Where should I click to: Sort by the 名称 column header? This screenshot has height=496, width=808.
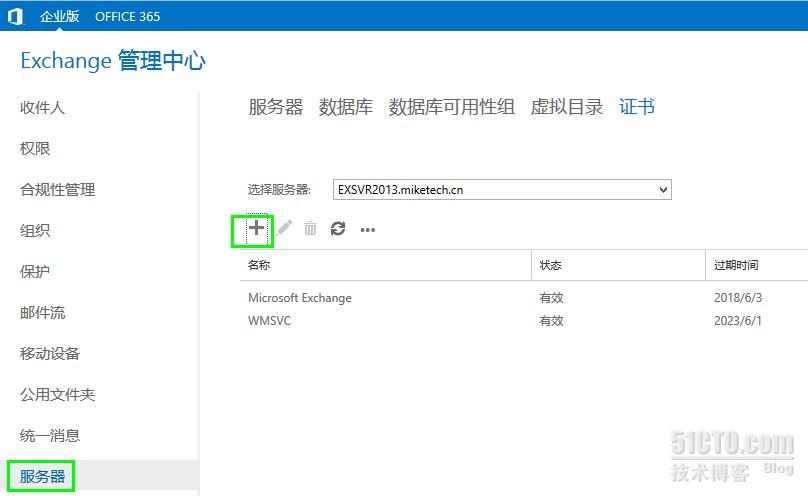point(385,265)
